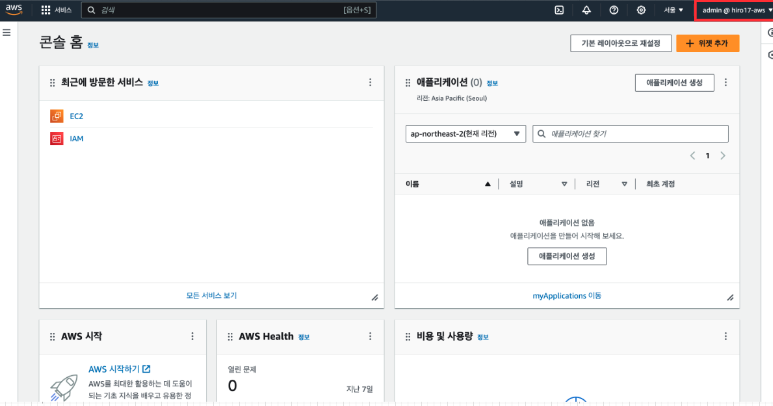Expand the ap-northeast-2 region dropdown
The height and width of the screenshot is (406, 773).
(x=465, y=134)
